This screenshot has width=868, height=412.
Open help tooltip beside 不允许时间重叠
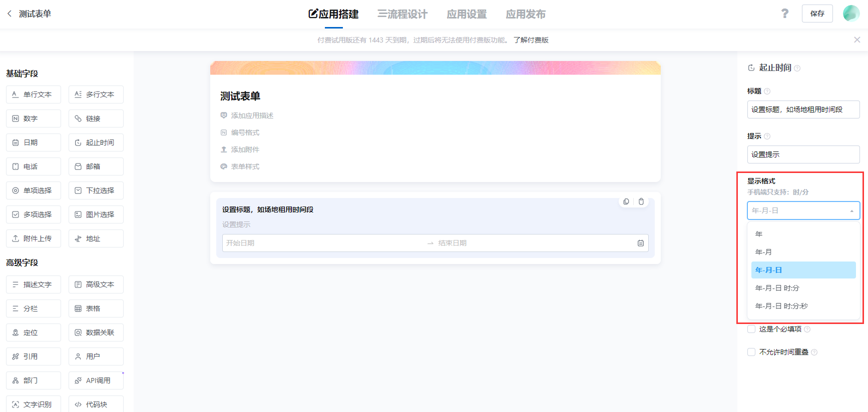pyautogui.click(x=814, y=352)
